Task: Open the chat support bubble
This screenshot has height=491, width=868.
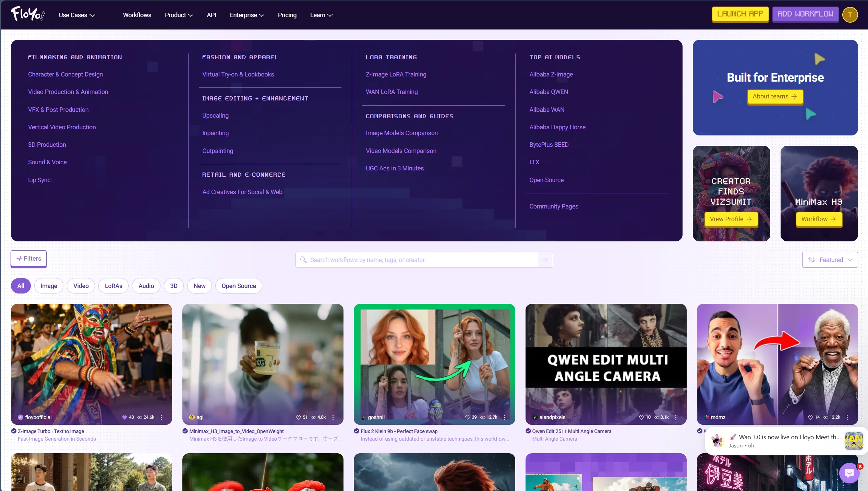Action: click(849, 473)
